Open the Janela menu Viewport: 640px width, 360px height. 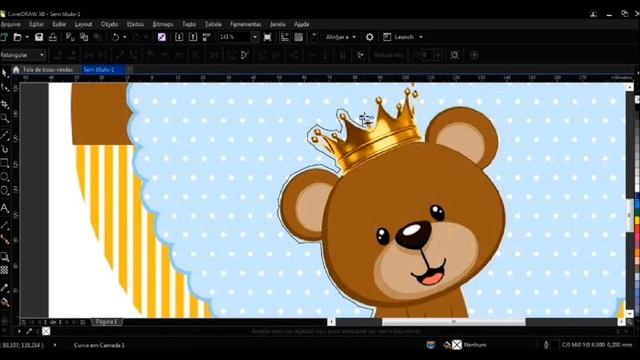[278, 24]
